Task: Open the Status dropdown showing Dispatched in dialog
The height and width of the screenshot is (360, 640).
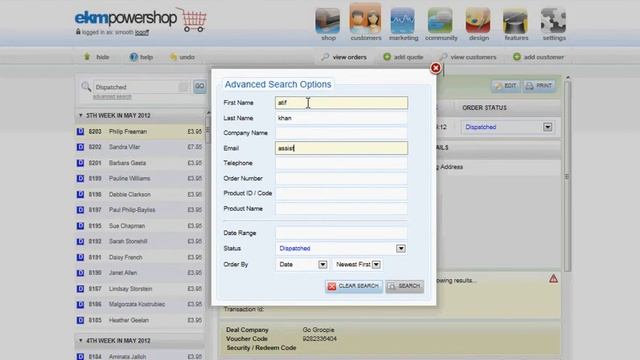Action: pyautogui.click(x=341, y=248)
